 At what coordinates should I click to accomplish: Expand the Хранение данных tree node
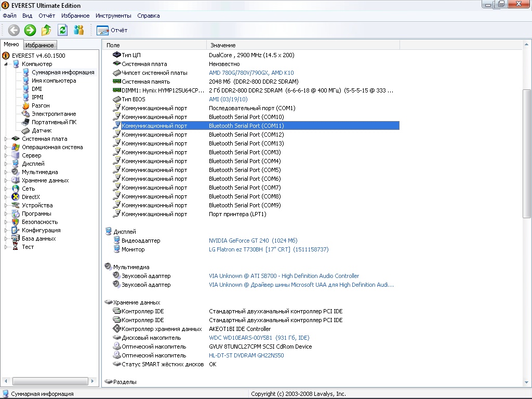[x=6, y=180]
